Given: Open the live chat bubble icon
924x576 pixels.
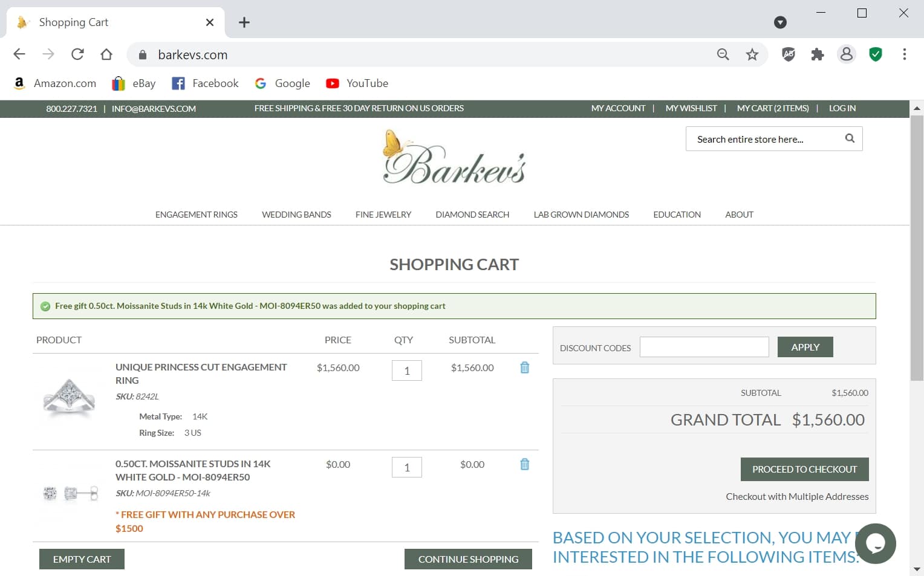Looking at the screenshot, I should (x=876, y=543).
